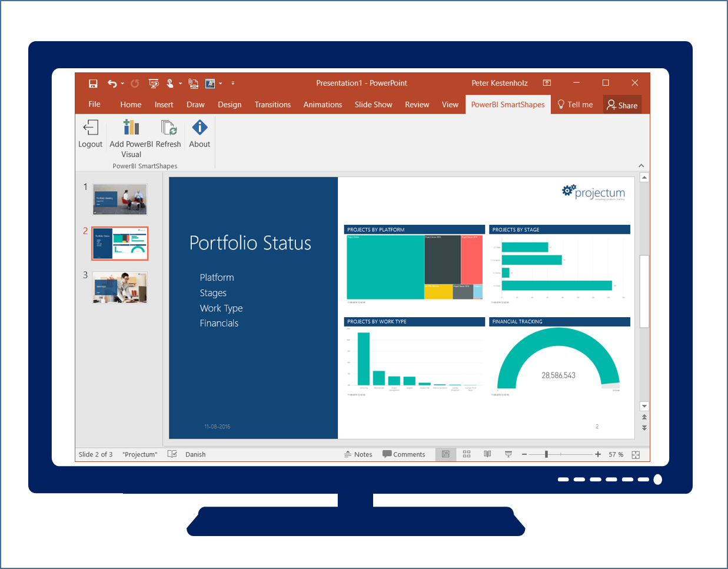728x569 pixels.
Task: Toggle the Notes pane
Action: pos(358,454)
